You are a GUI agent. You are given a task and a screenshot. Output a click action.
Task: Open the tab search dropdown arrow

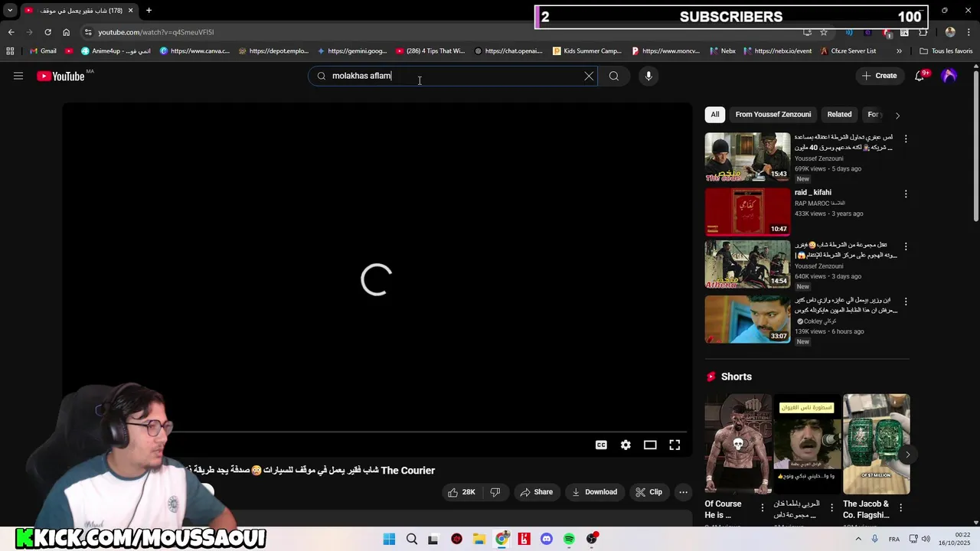10,11
